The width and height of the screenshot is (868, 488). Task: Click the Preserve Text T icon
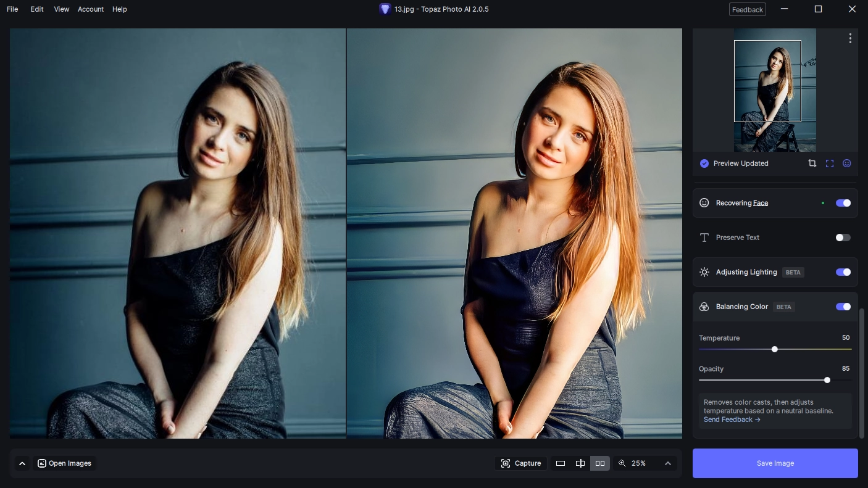click(704, 238)
